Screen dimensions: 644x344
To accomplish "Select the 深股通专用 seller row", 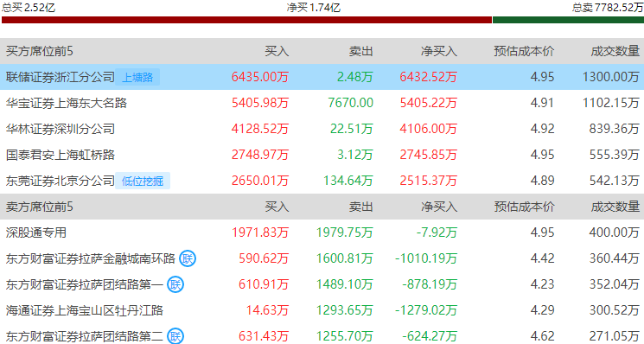I will pos(322,233).
